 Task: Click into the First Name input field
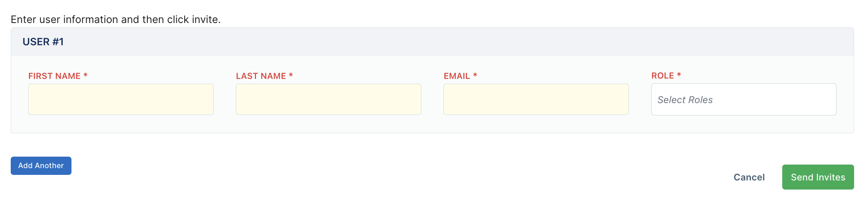[121, 99]
